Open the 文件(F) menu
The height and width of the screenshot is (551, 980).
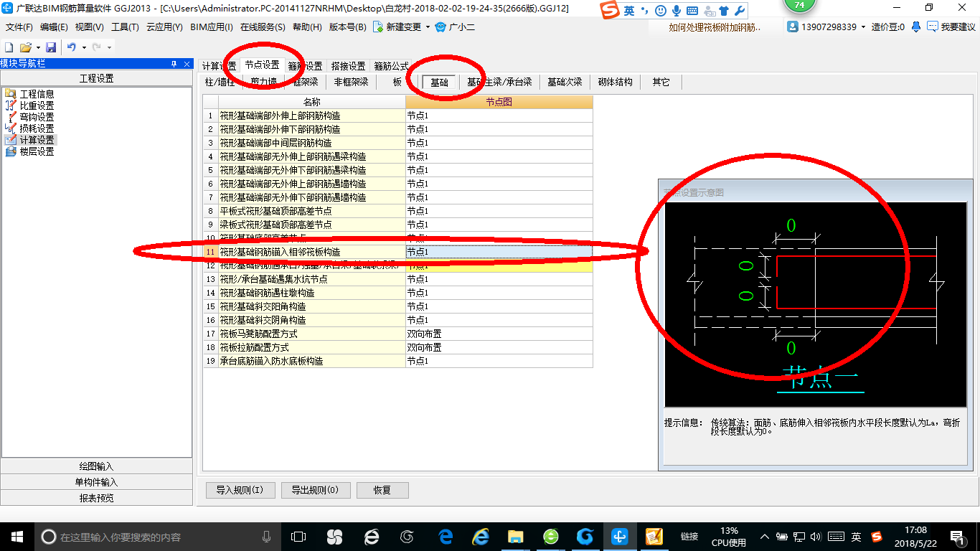click(19, 27)
